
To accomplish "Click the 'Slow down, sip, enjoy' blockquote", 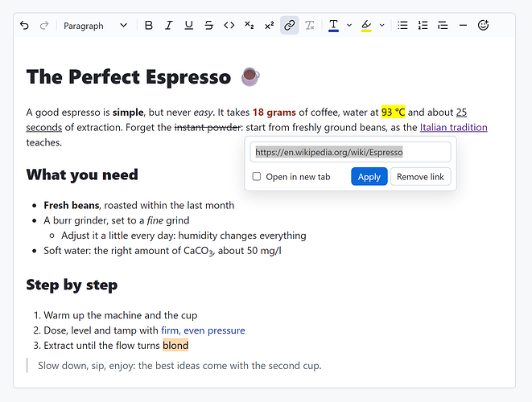I will point(179,366).
